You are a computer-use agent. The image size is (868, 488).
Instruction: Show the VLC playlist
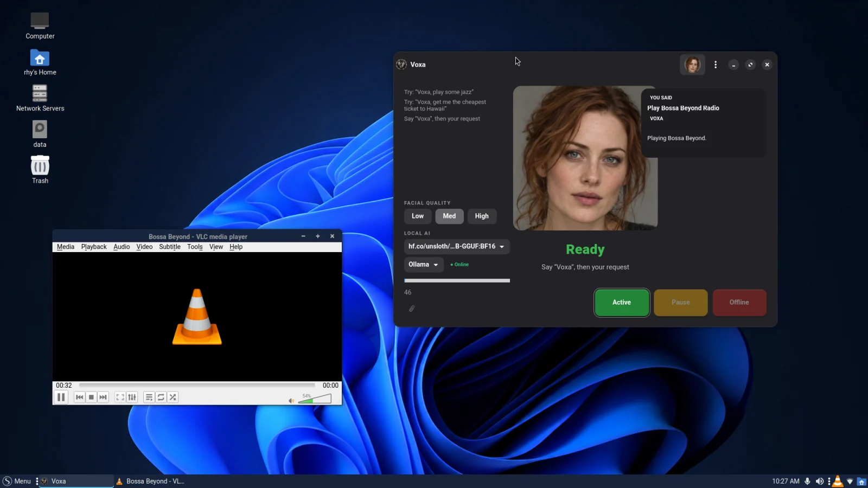click(x=149, y=397)
